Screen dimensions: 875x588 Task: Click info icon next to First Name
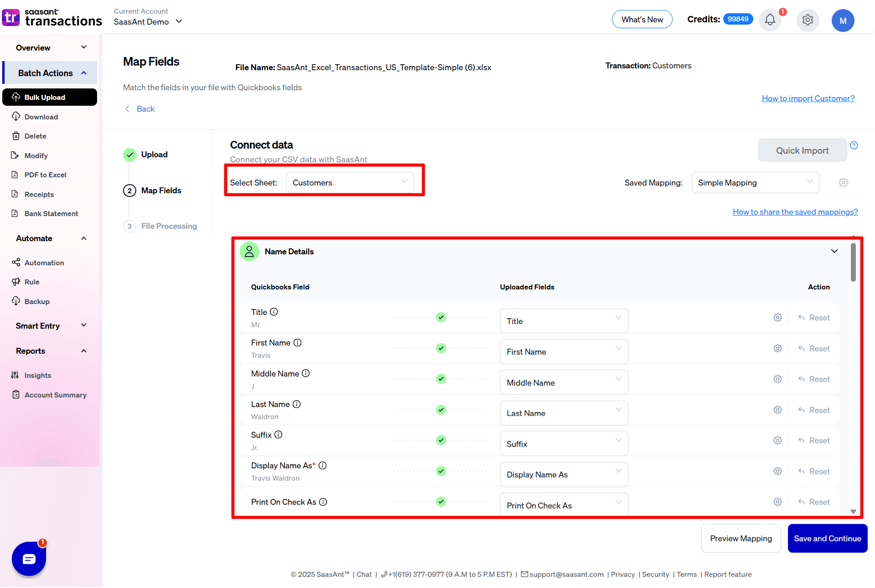[x=298, y=343]
